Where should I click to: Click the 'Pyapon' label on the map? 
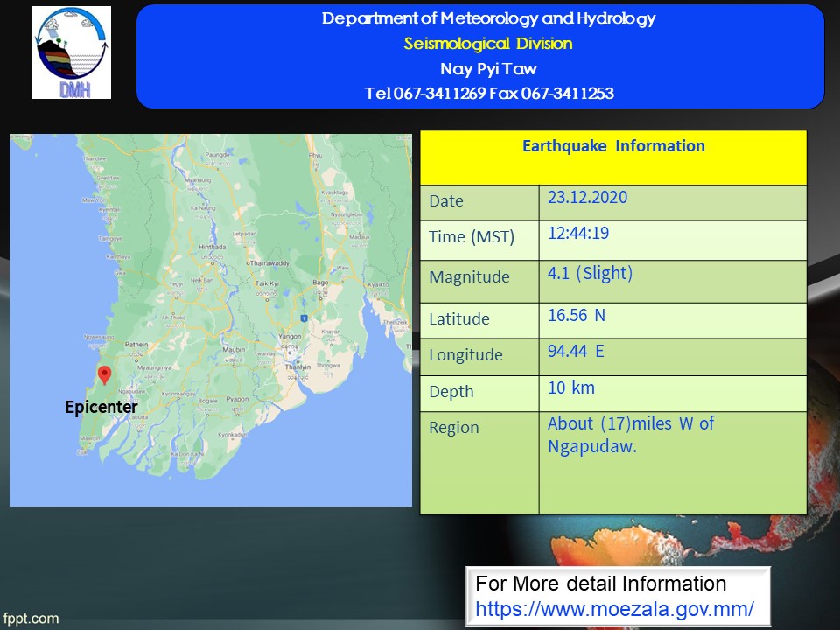(x=237, y=399)
